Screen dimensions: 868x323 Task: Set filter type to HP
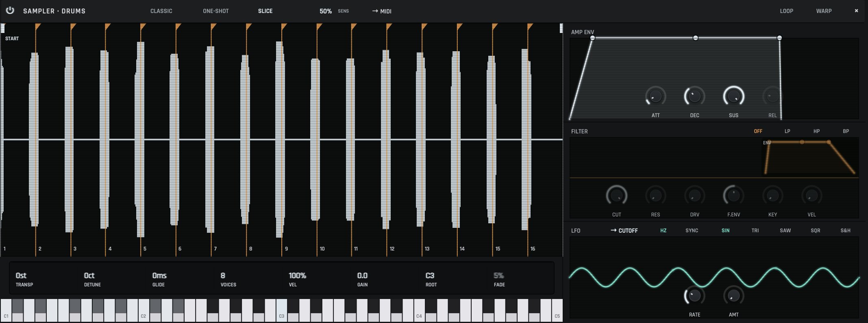[816, 131]
